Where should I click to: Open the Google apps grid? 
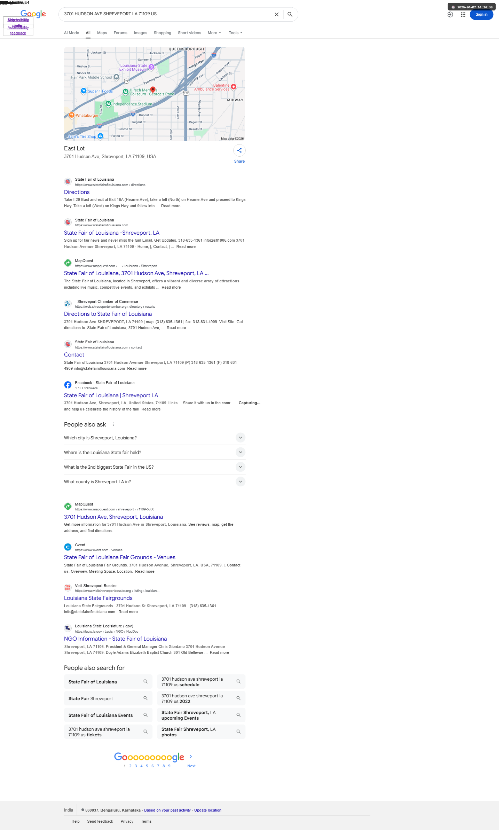coord(463,15)
